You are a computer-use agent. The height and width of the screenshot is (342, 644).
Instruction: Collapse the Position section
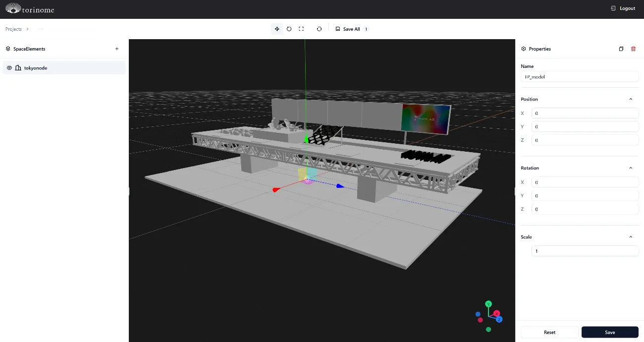pos(630,99)
